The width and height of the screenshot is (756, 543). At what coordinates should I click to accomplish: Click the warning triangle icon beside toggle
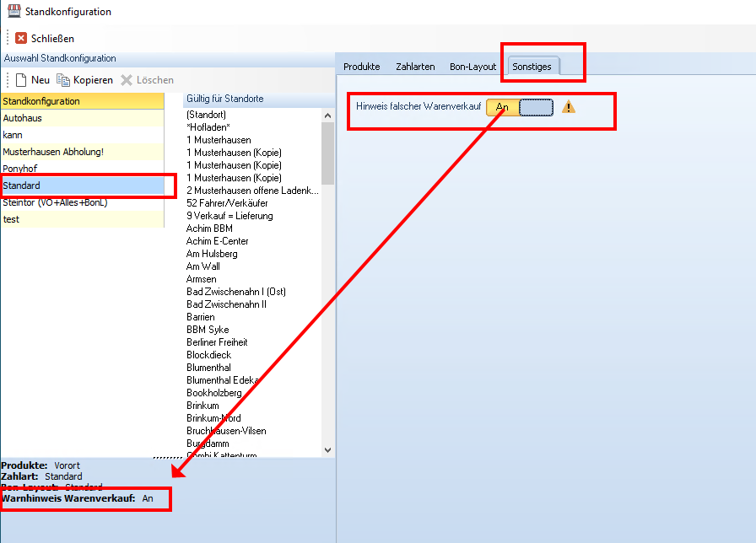(x=569, y=106)
